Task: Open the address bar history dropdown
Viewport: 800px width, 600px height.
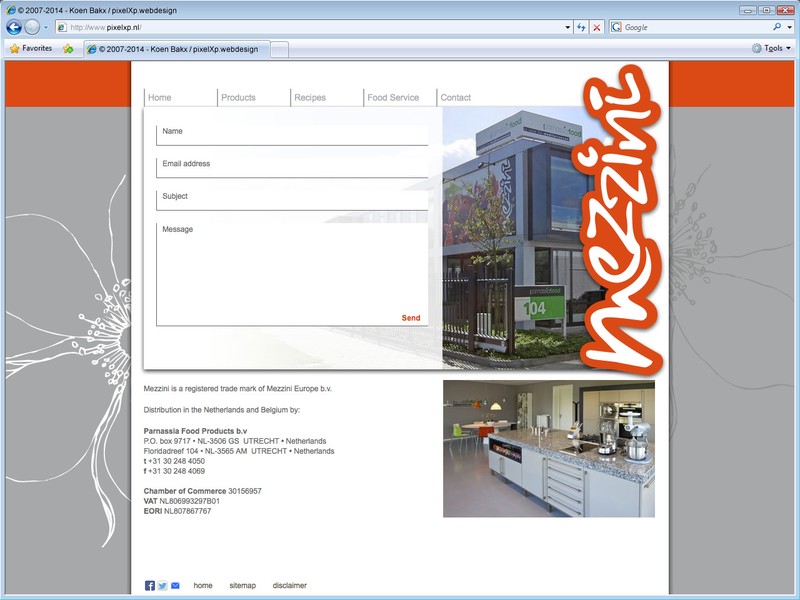Action: click(567, 27)
